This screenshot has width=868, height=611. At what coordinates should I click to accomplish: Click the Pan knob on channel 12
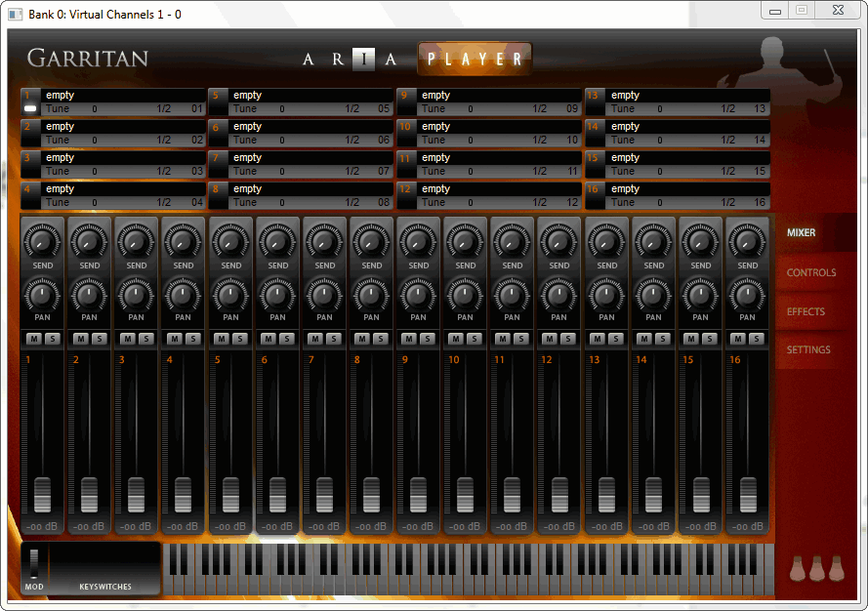click(x=559, y=293)
